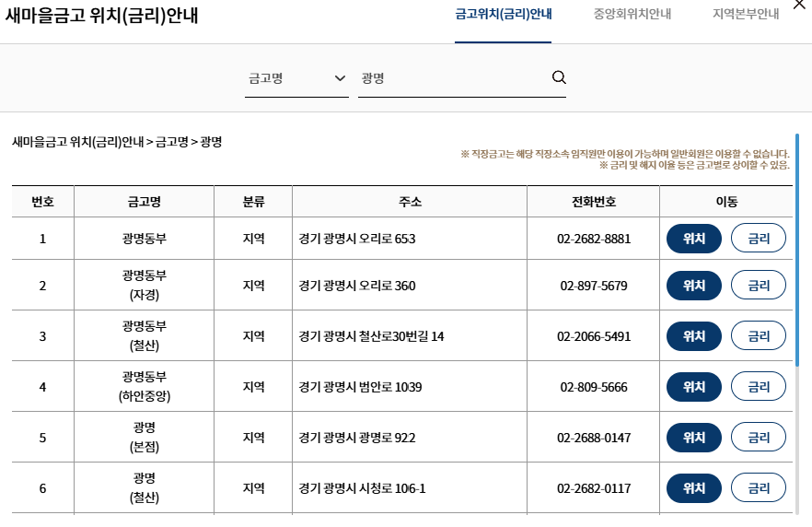Show 위치 for 광명동부(하안중앙)
This screenshot has width=812, height=527.
[x=694, y=387]
